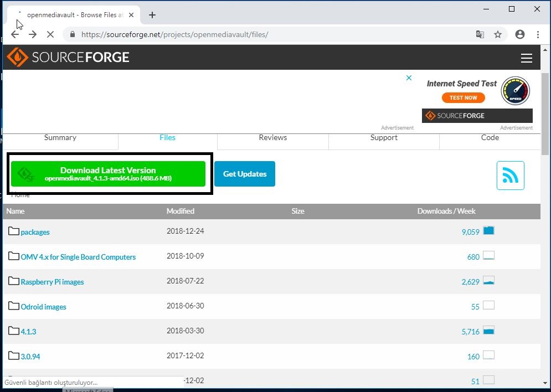Click the 3.0.94 folder icon
The image size is (551, 392).
(14, 356)
